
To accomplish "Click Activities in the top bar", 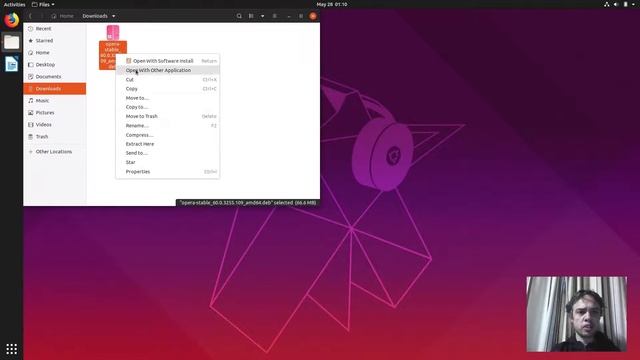I will click(14, 4).
